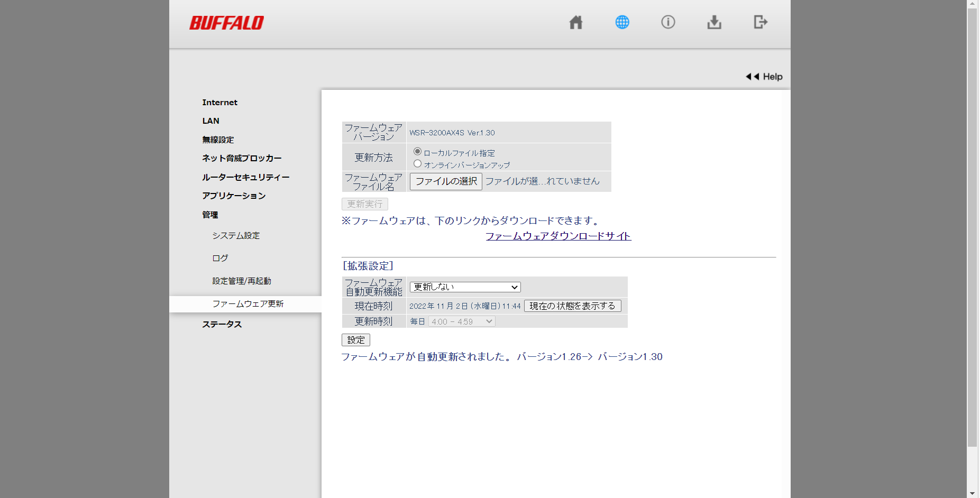This screenshot has height=498, width=980.
Task: Select ローカルファイル指定 radio button
Action: tap(417, 152)
